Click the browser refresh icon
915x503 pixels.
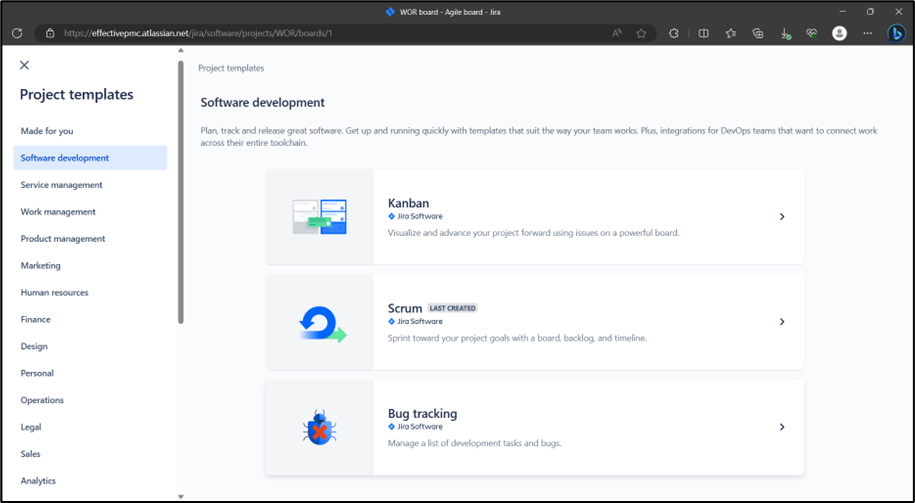17,33
